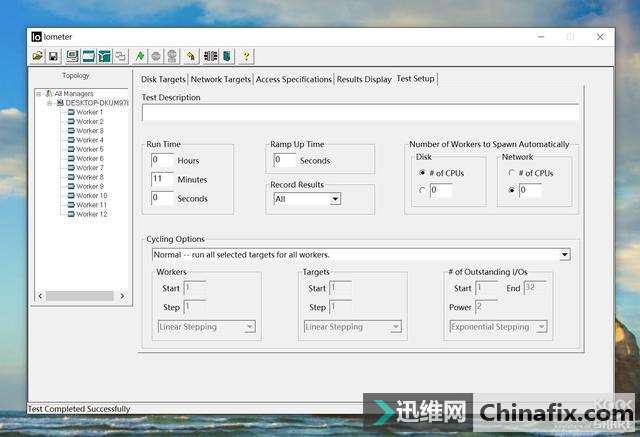Image resolution: width=640 pixels, height=437 pixels.
Task: Select the Worker 10 icon in Topology
Action: click(x=71, y=195)
